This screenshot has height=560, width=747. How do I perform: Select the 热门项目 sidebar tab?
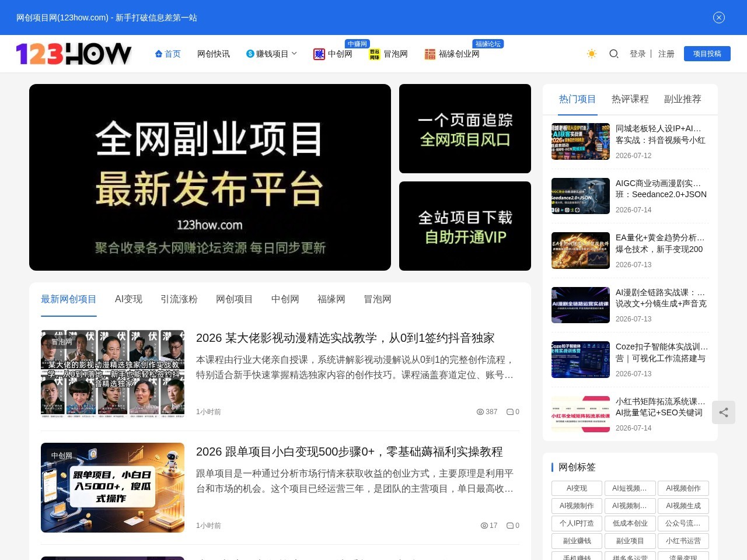pos(578,99)
